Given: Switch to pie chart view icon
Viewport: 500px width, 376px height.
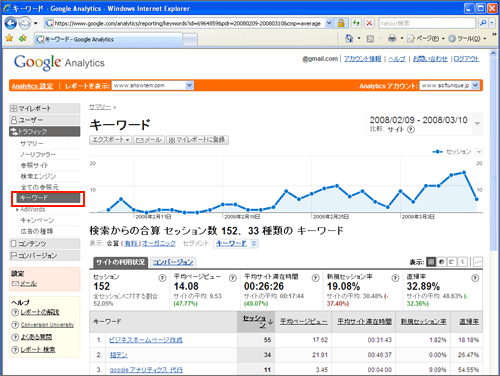Looking at the screenshot, I should click(441, 262).
